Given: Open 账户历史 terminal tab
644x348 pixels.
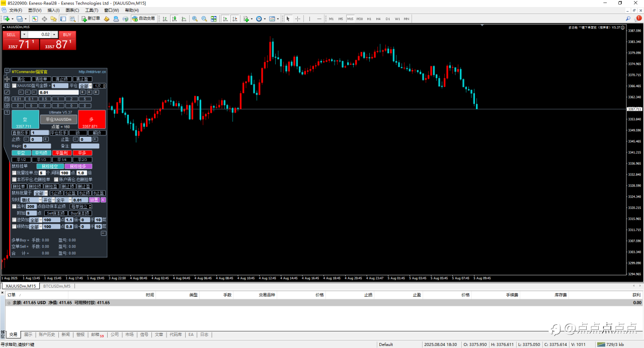Looking at the screenshot, I should point(47,334).
